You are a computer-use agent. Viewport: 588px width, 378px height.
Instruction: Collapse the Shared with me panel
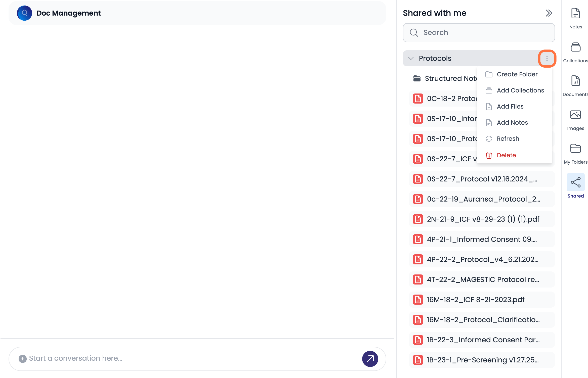(x=549, y=13)
